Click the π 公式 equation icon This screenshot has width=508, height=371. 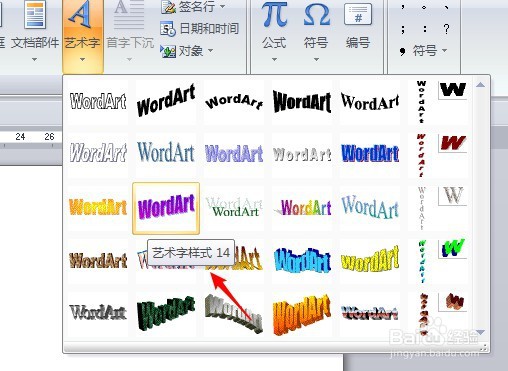274,15
